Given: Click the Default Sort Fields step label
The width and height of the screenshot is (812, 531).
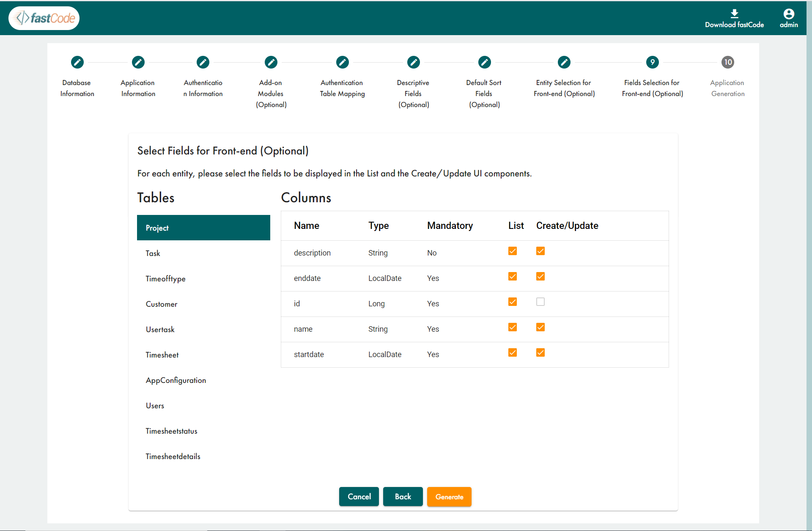Looking at the screenshot, I should [484, 94].
